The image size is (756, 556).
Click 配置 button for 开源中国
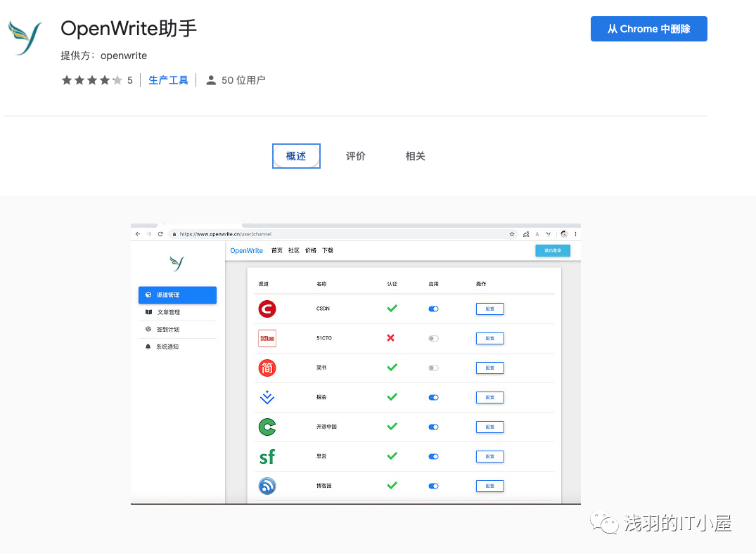[490, 427]
